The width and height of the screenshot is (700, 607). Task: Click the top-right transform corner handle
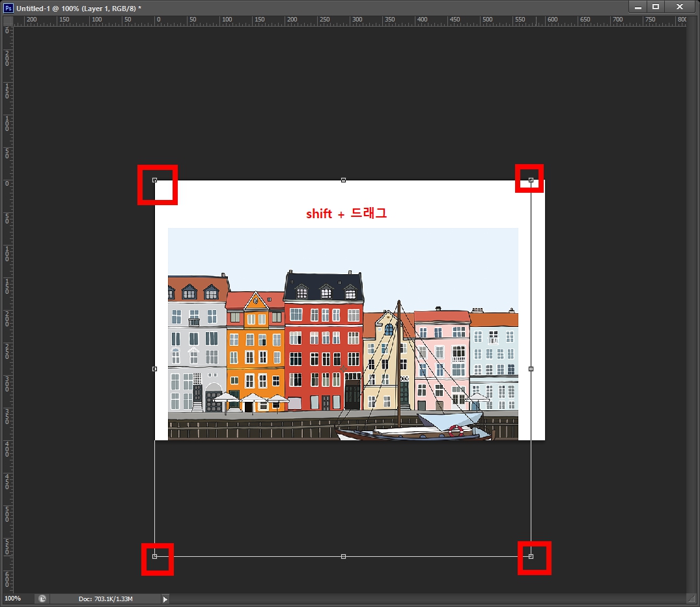coord(531,180)
